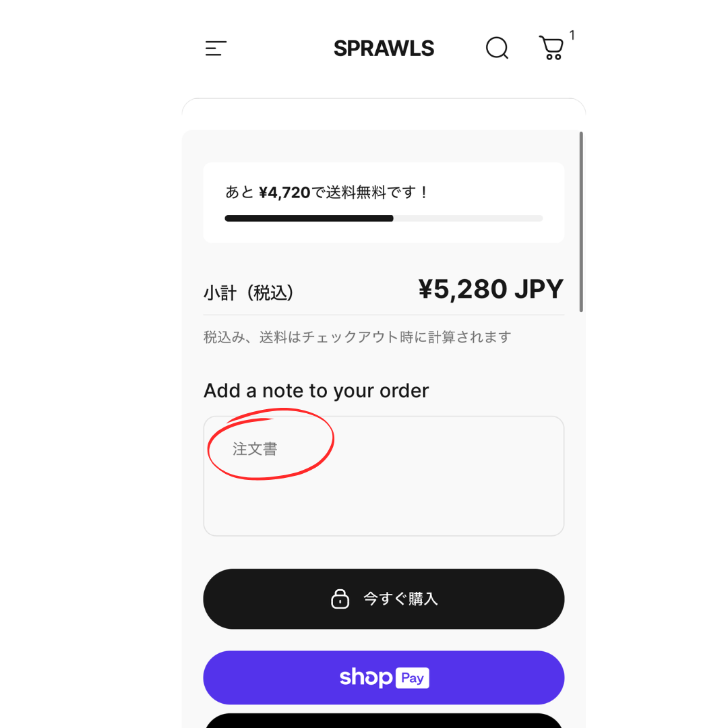The height and width of the screenshot is (728, 728).
Task: Click the lock icon on the buy button
Action: 340,599
